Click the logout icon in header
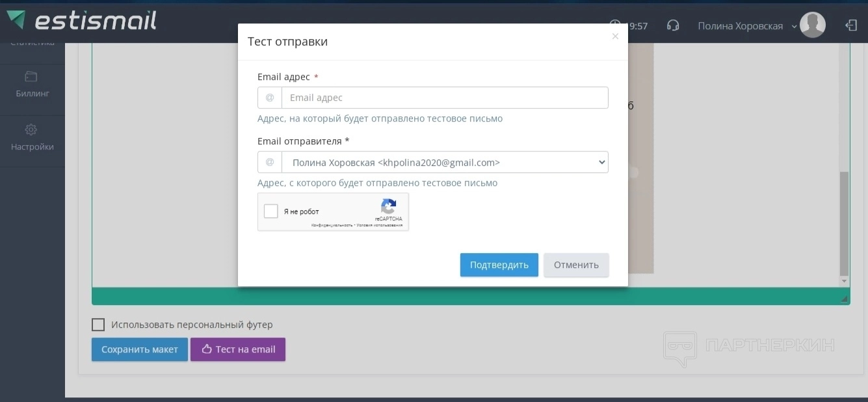 tap(851, 25)
